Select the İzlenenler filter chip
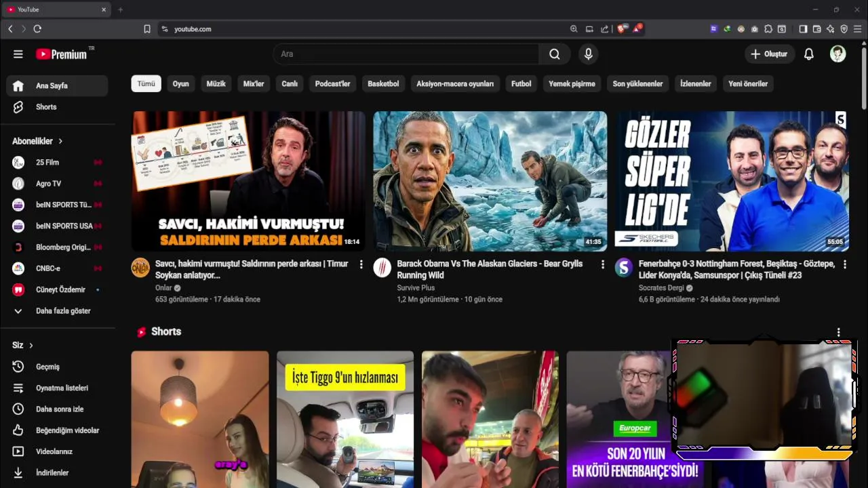Screen dimensions: 868x488 point(696,84)
